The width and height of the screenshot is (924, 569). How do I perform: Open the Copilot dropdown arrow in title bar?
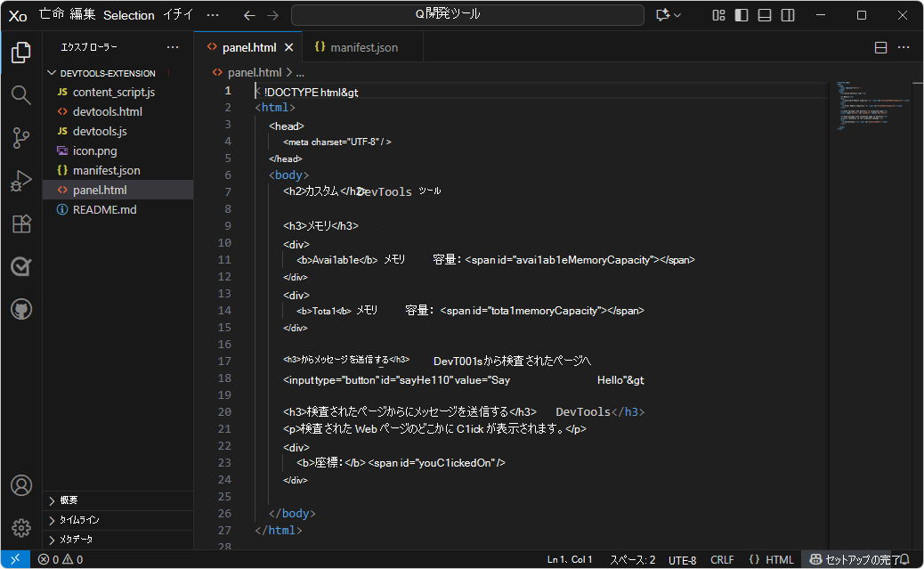(x=677, y=15)
